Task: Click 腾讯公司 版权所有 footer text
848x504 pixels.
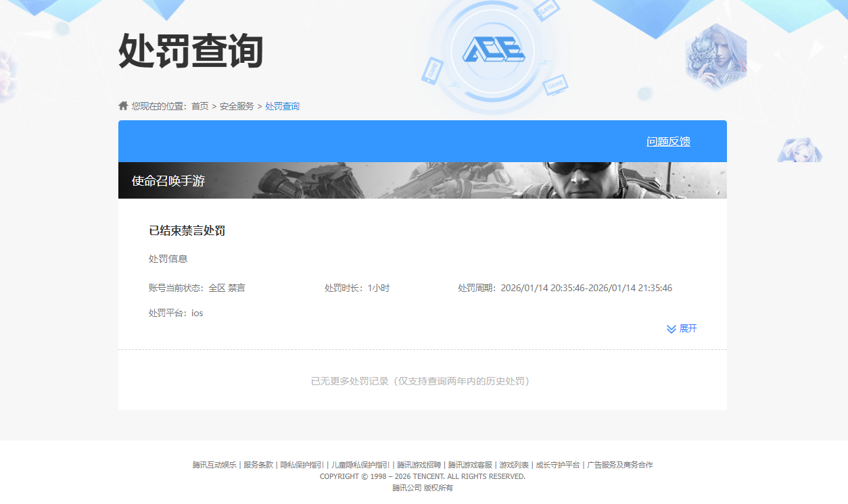Action: 423,488
